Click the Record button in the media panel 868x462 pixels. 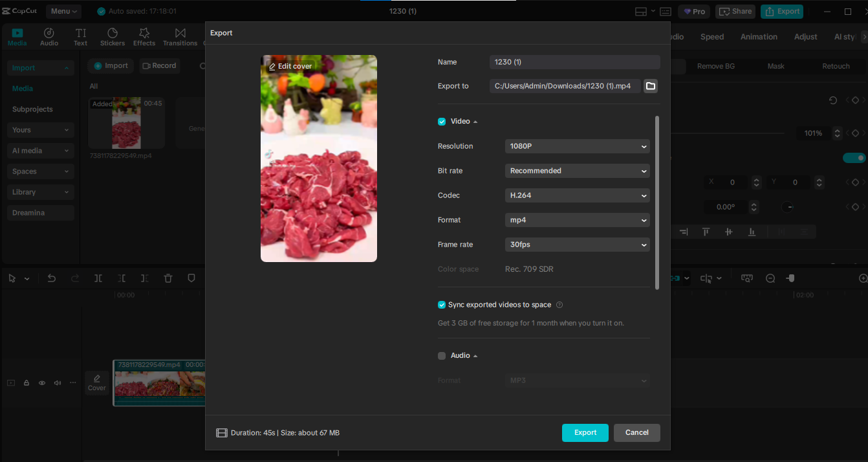159,65
